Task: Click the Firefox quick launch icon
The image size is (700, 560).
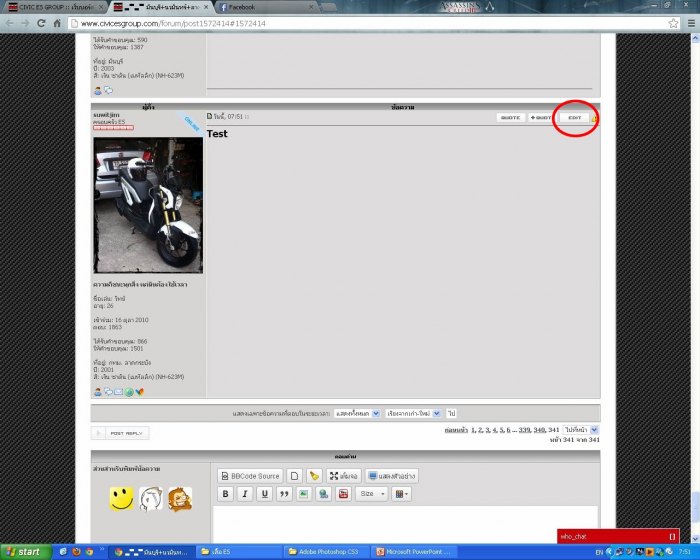Action: [76, 552]
